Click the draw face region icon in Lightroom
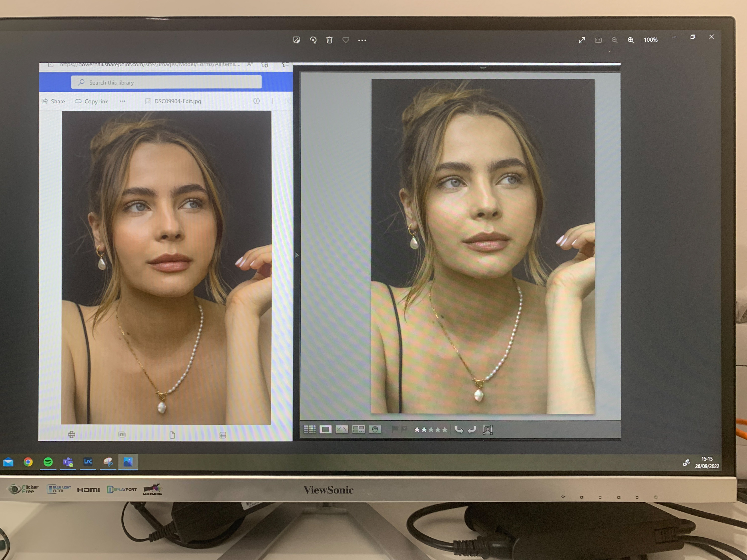 point(487,430)
